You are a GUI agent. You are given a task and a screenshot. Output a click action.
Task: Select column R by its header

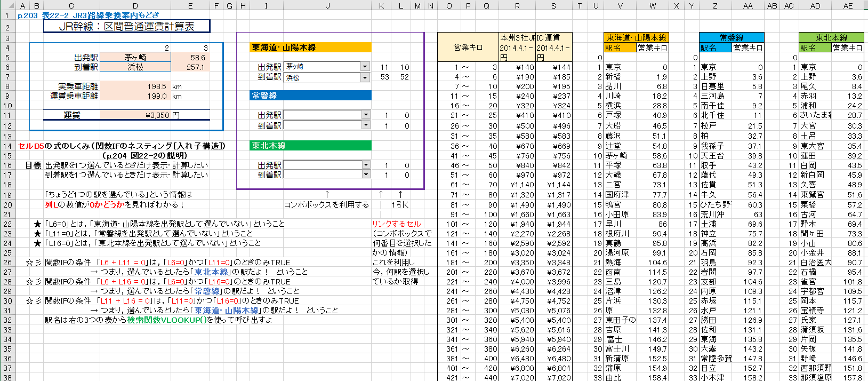pos(517,6)
